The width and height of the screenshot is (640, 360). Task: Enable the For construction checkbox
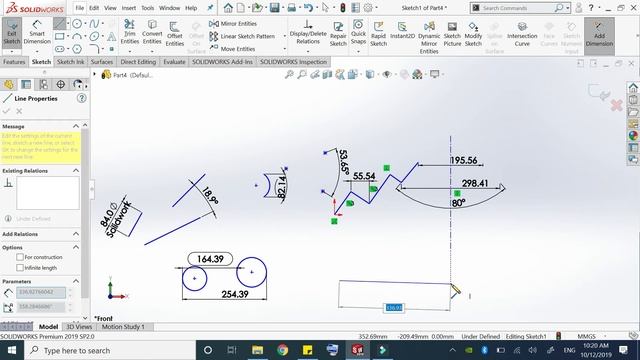20,257
